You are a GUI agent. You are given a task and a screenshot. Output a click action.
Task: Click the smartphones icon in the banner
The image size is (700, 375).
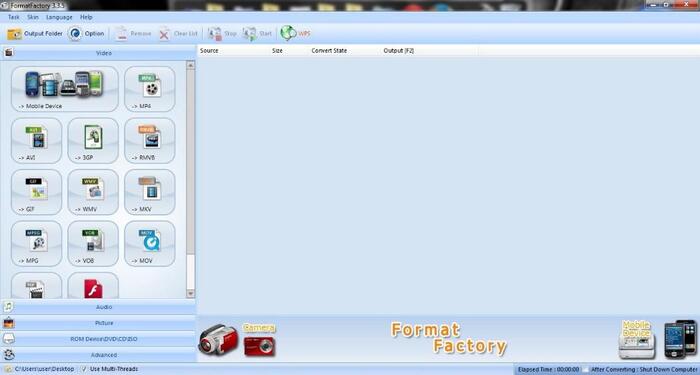click(x=680, y=339)
